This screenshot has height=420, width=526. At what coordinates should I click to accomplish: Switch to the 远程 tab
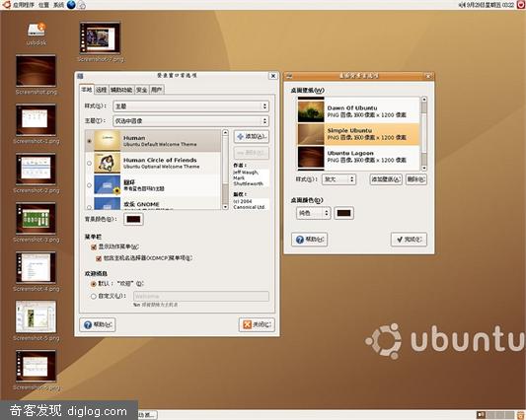click(x=101, y=90)
